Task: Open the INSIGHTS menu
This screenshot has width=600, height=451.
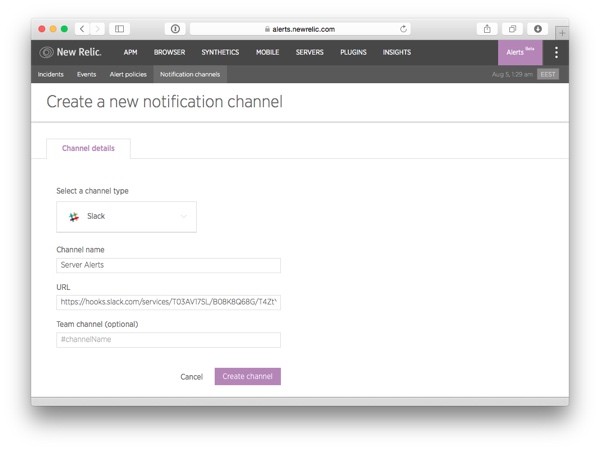Action: click(397, 52)
